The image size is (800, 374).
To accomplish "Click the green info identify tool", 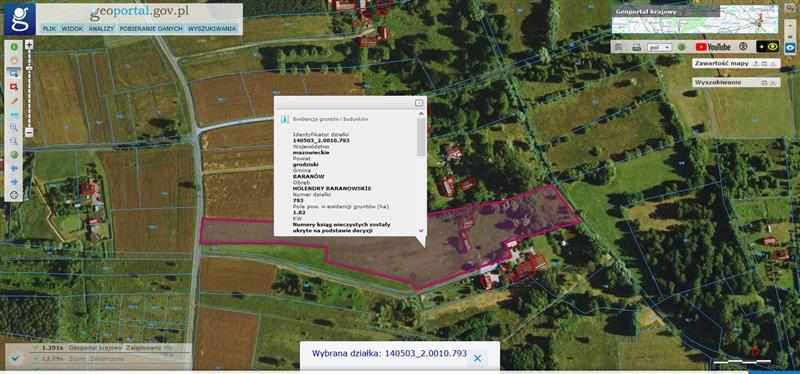I will click(x=14, y=47).
